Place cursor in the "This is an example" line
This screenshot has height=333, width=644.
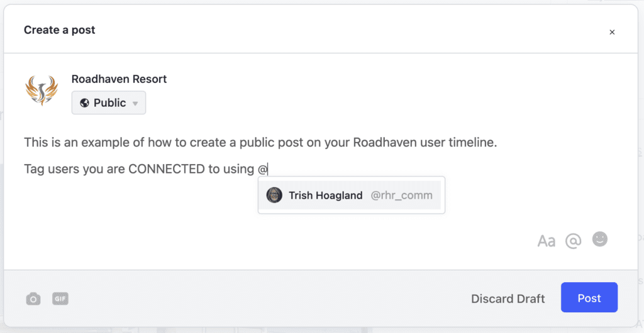point(260,143)
